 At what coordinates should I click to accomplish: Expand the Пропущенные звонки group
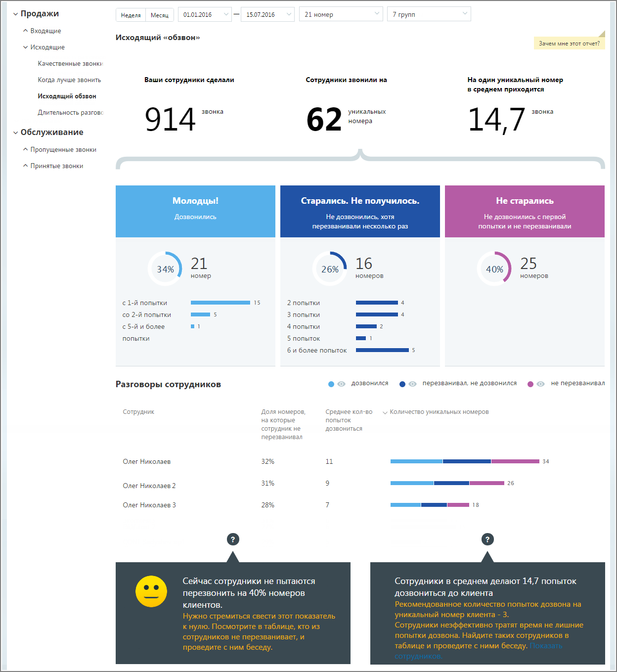pyautogui.click(x=60, y=149)
